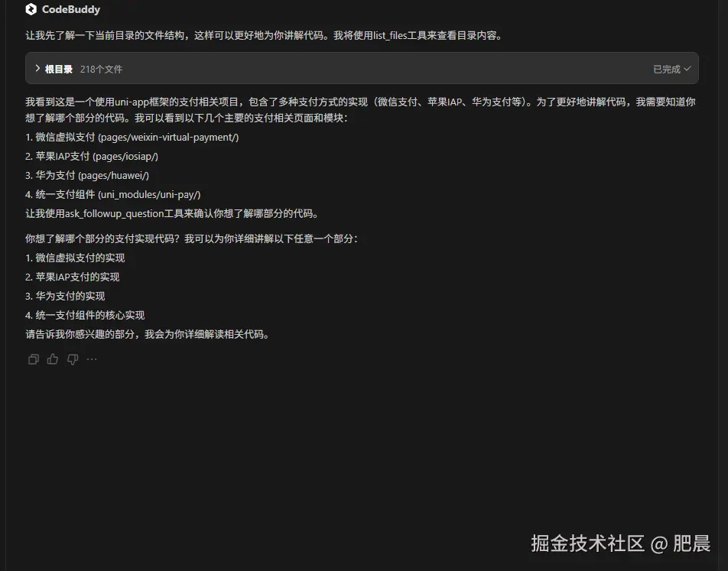
Task: Open the more options ellipsis menu
Action: tap(92, 359)
